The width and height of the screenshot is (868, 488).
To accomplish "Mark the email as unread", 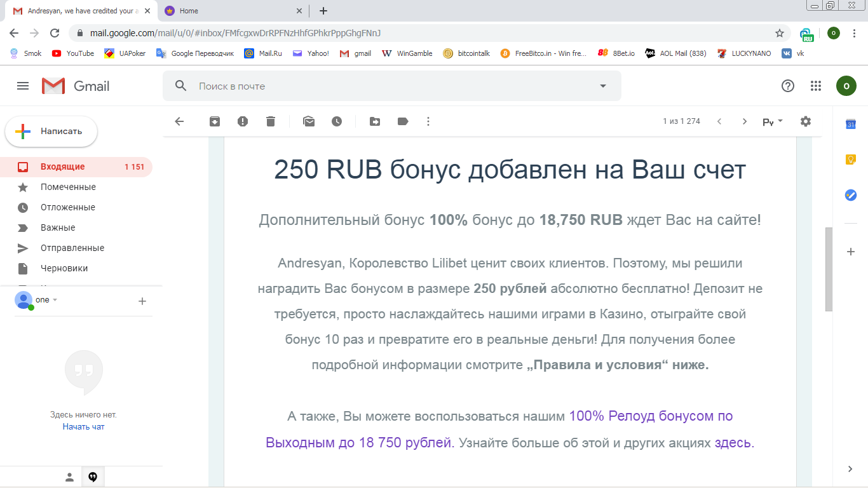I will (309, 121).
